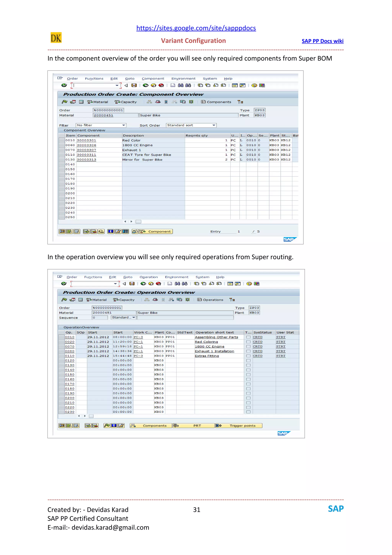This screenshot has height=555, width=392.
Task: Click hierarchy tree icon right of Components button
Action: (x=240, y=102)
